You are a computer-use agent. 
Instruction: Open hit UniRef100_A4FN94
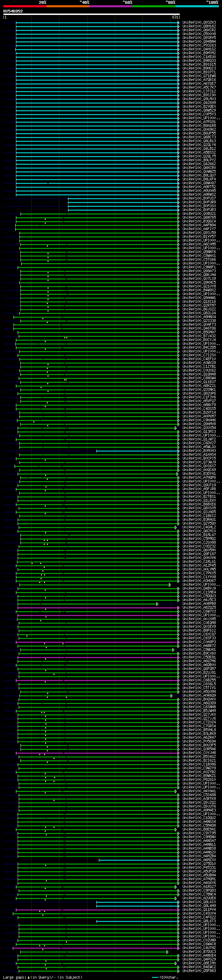click(x=199, y=225)
